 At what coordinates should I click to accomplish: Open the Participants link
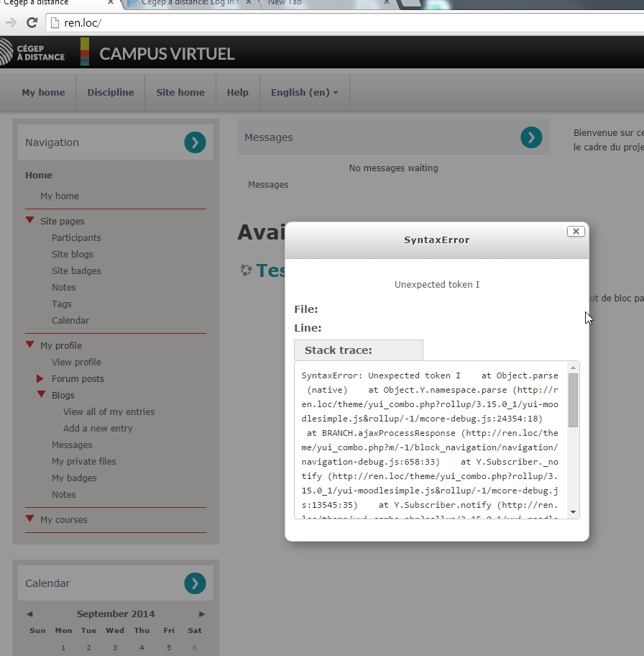pyautogui.click(x=76, y=237)
